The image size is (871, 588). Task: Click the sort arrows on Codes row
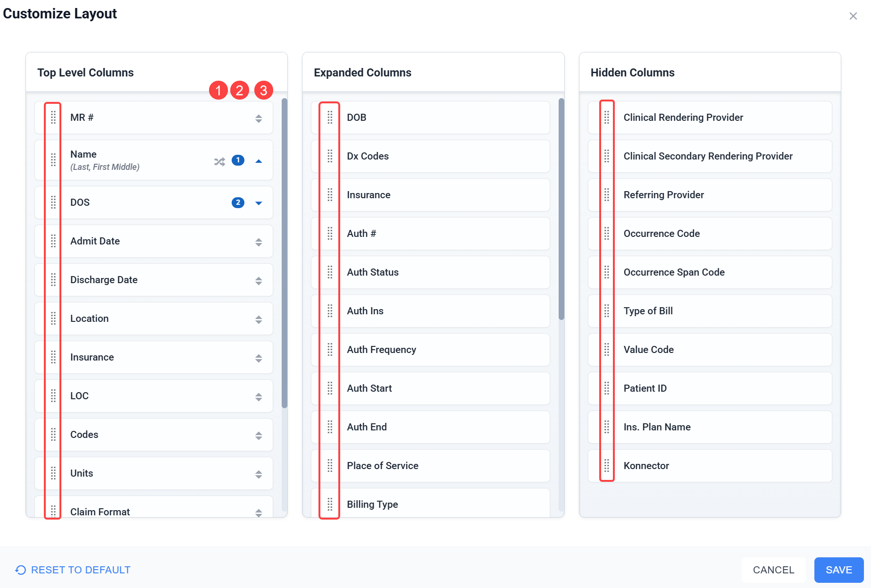[259, 436]
